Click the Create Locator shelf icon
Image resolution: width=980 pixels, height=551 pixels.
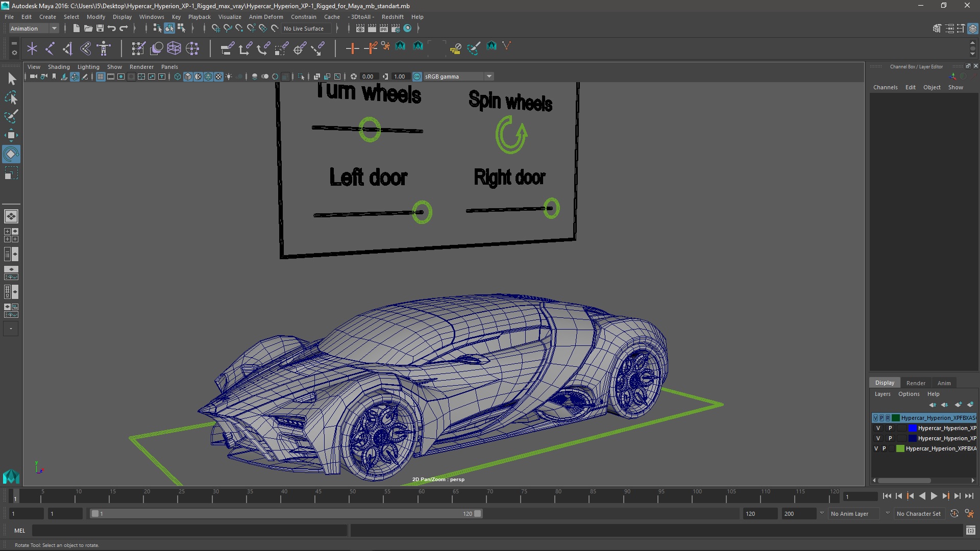[32, 48]
